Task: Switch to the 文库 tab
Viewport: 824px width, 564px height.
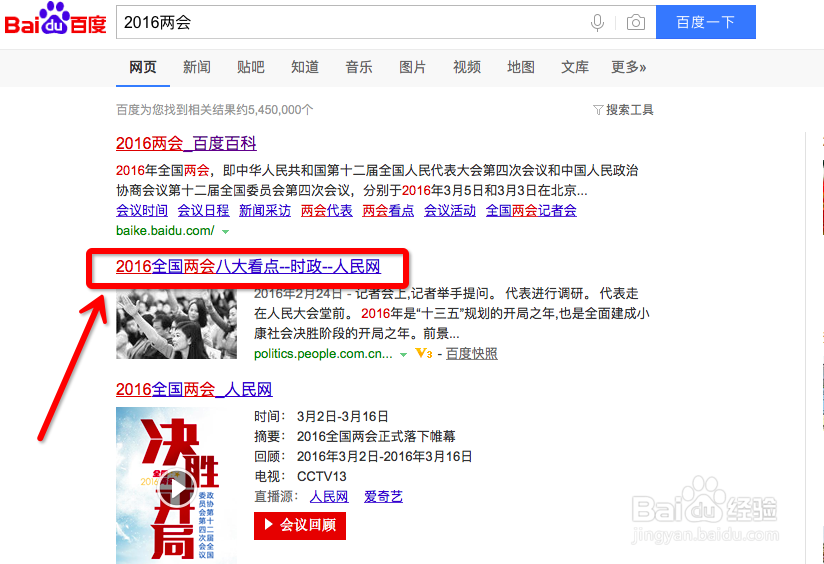Action: point(575,67)
